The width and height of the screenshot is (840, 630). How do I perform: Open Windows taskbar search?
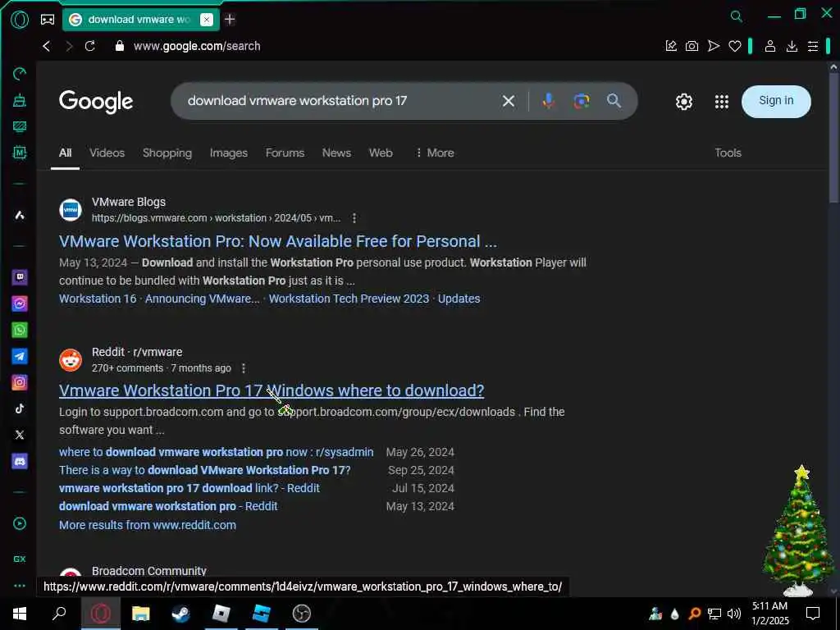(59, 614)
